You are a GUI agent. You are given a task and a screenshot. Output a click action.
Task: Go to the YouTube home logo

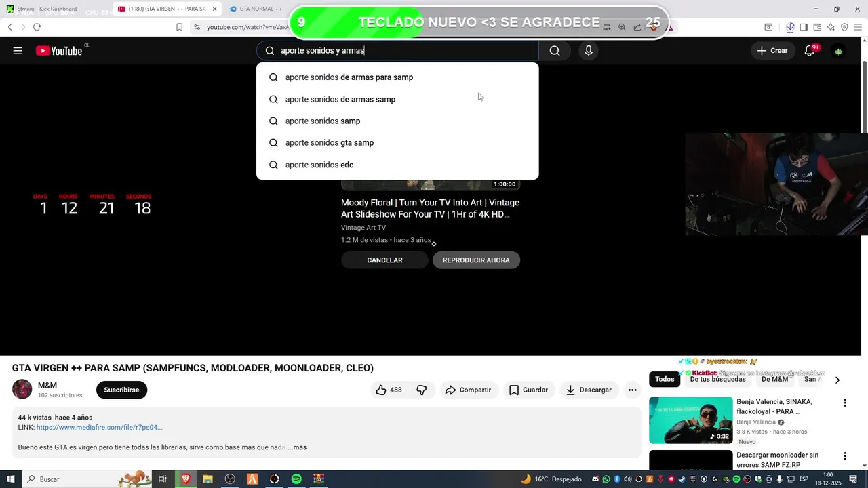(59, 51)
